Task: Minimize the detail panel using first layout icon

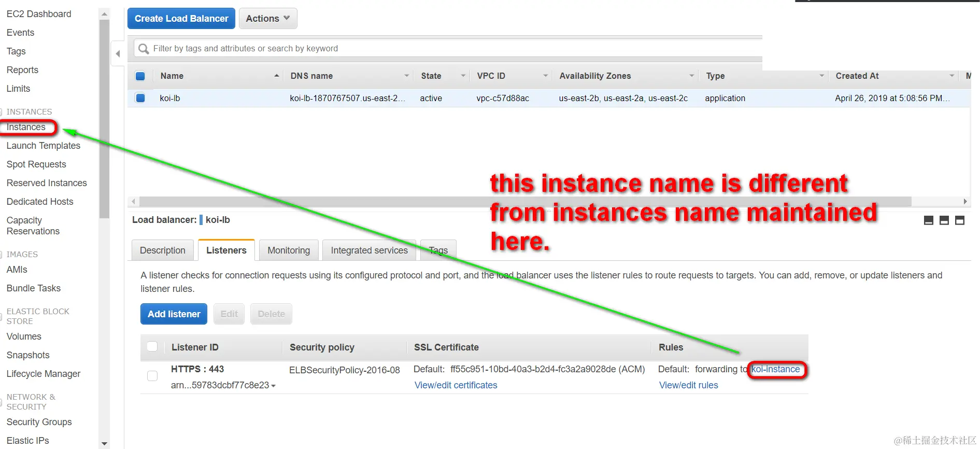Action: pos(929,220)
